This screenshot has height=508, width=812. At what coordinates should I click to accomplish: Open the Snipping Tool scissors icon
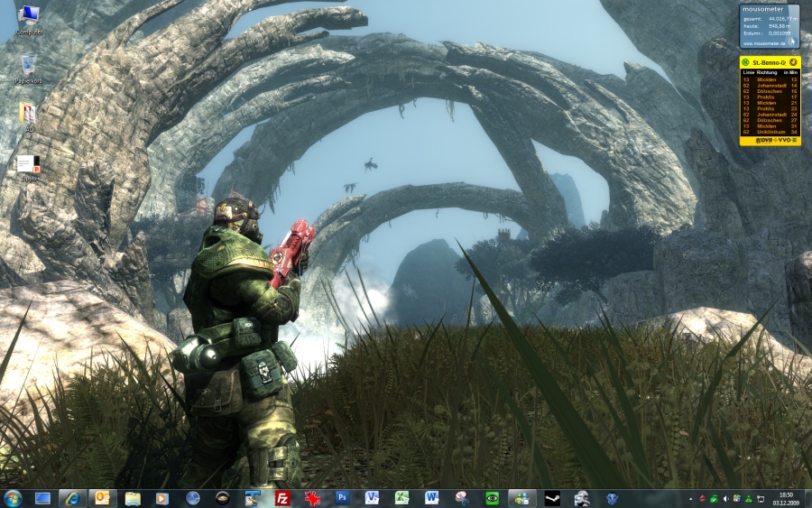click(x=461, y=499)
